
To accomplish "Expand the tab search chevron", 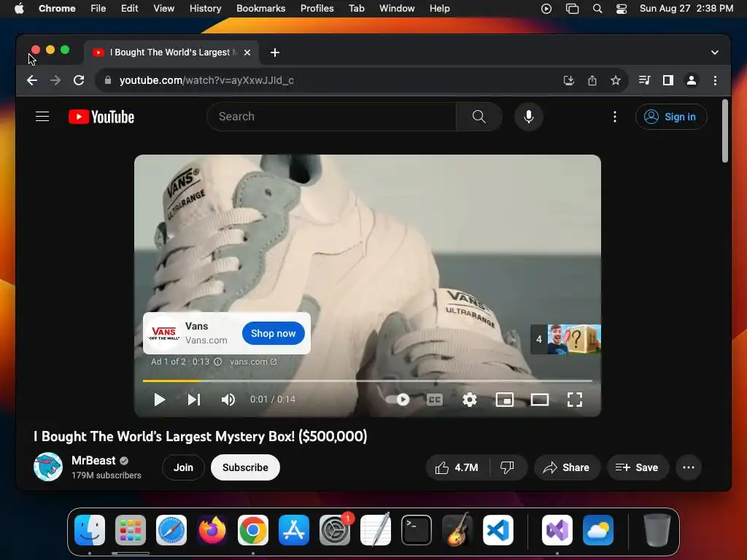I will coord(715,52).
